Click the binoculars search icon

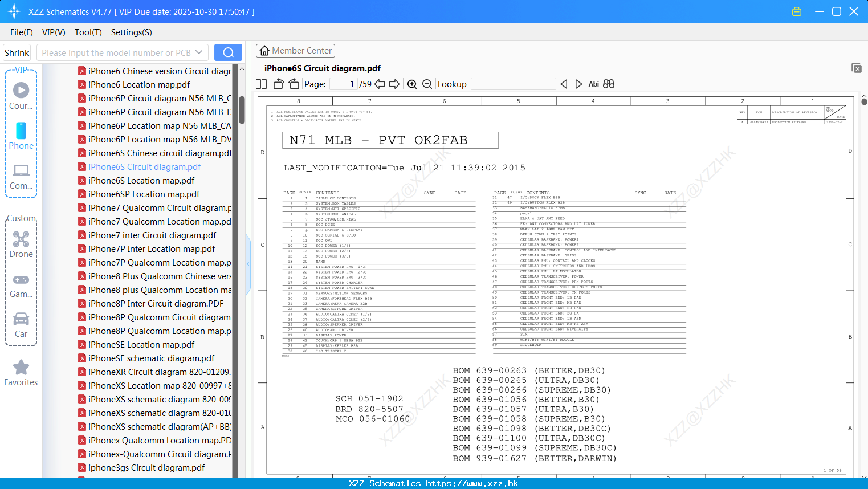click(x=609, y=84)
